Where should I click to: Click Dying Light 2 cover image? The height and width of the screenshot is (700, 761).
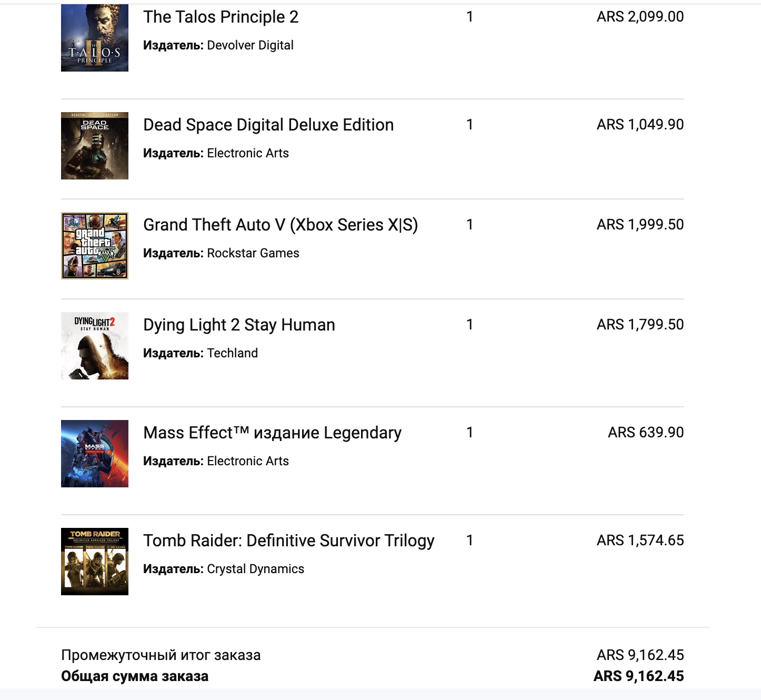[x=95, y=346]
